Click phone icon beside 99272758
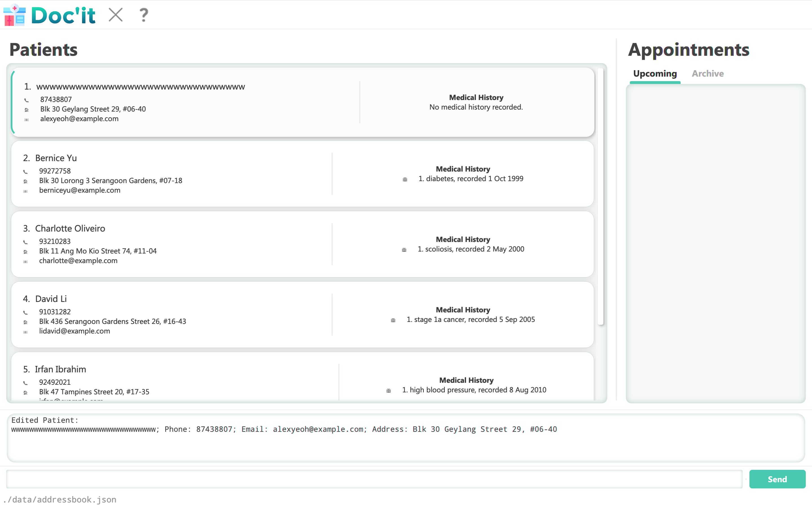The width and height of the screenshot is (812, 507). (25, 172)
